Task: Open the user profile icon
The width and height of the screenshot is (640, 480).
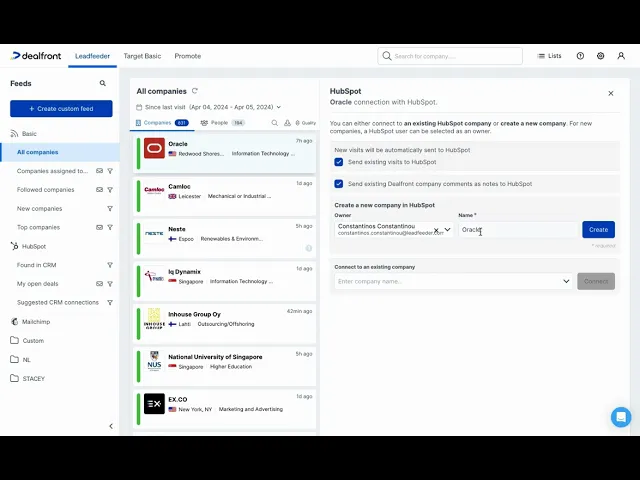Action: (x=621, y=56)
